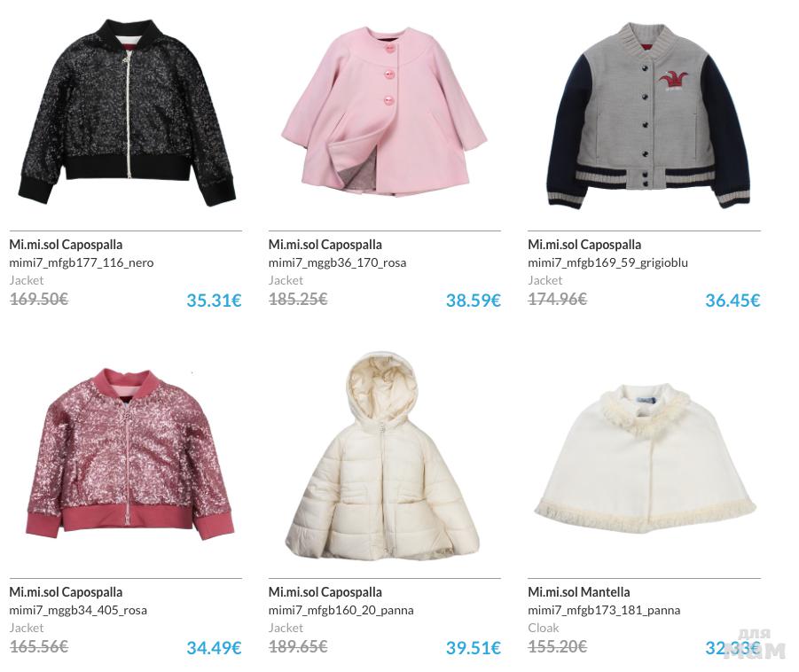
Task: Select the 34.49€ sale price
Action: pyautogui.click(x=214, y=647)
